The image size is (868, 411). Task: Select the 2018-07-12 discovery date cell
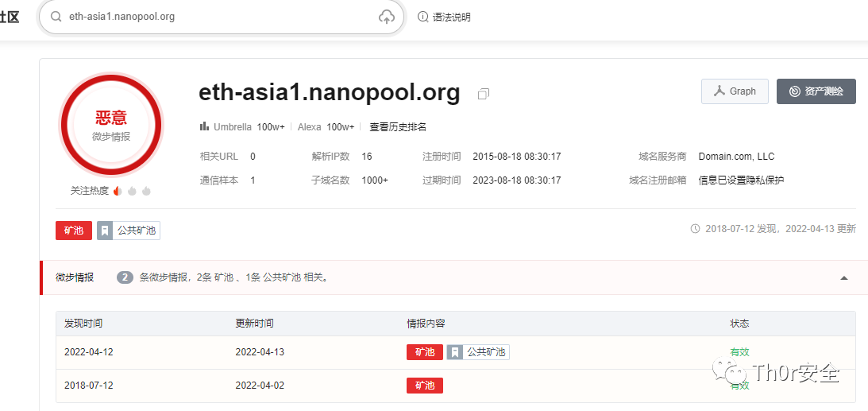click(89, 385)
